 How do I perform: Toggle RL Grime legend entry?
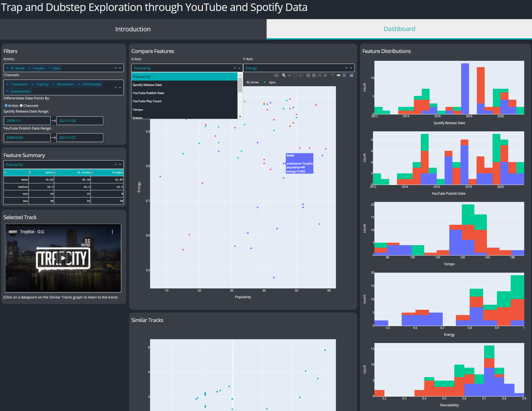[253, 82]
